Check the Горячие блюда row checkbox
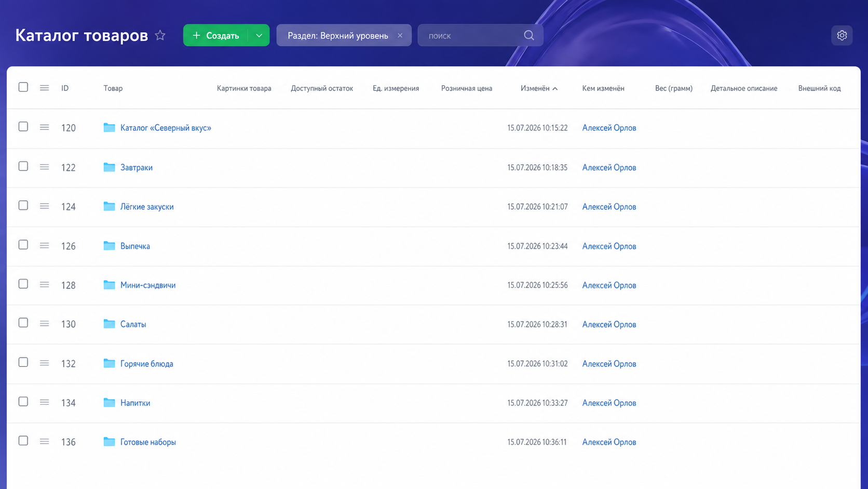This screenshot has height=489, width=868. [23, 362]
